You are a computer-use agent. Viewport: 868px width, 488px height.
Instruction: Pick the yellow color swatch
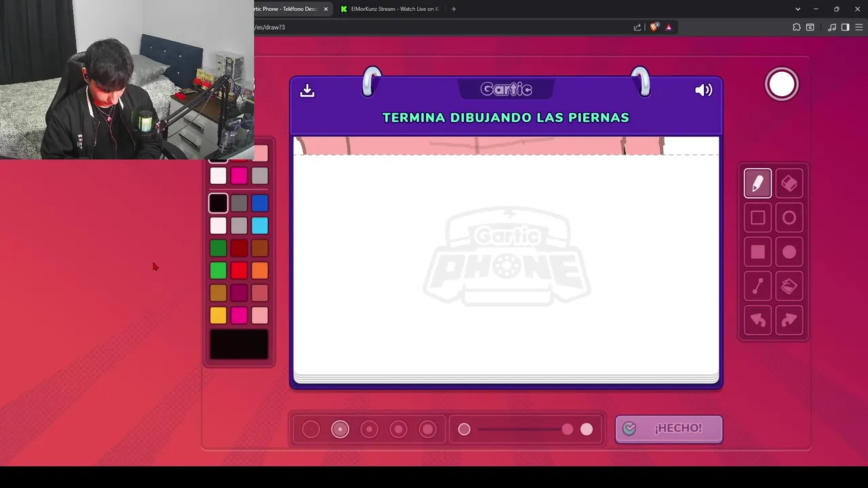(218, 315)
